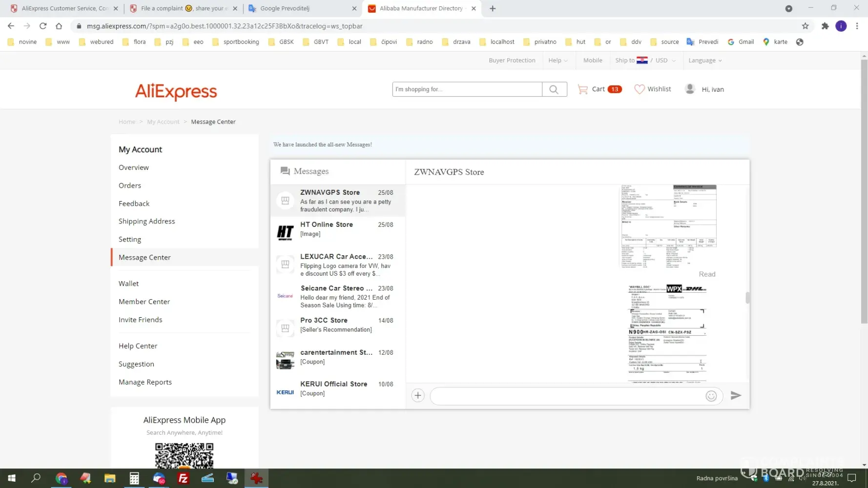Expand the Help dropdown menu
The width and height of the screenshot is (868, 488).
558,61
